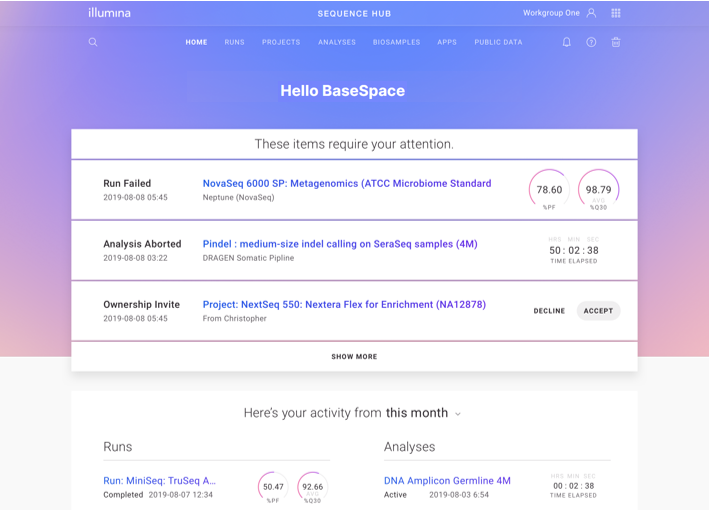Open the notifications bell icon
The height and width of the screenshot is (512, 709).
coord(567,42)
